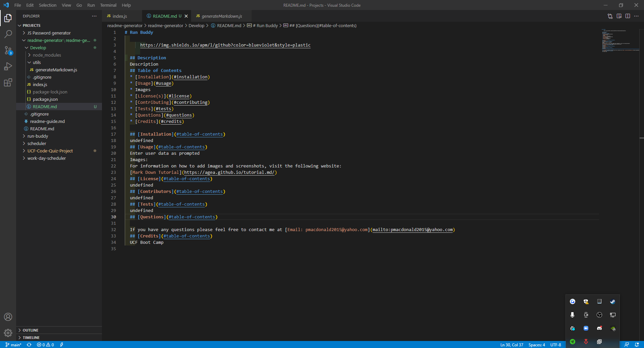Click the mailto link on line 32
644x348 pixels.
pyautogui.click(x=413, y=230)
